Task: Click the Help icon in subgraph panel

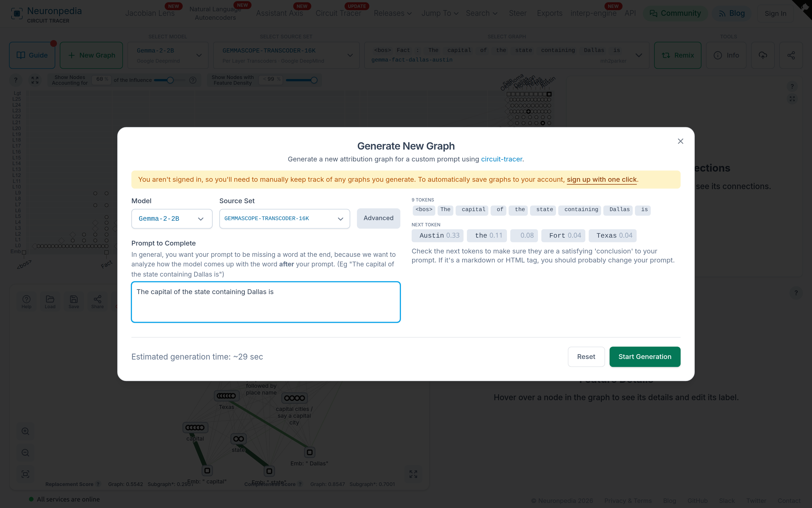Action: pyautogui.click(x=27, y=302)
